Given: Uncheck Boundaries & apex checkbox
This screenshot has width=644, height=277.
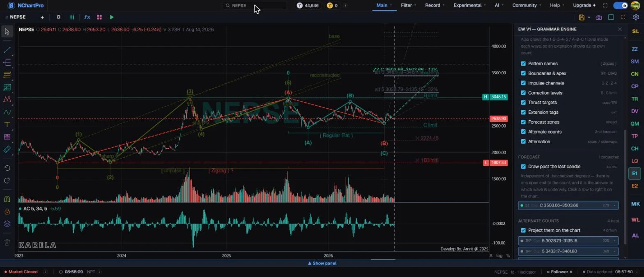Looking at the screenshot, I should tap(523, 73).
